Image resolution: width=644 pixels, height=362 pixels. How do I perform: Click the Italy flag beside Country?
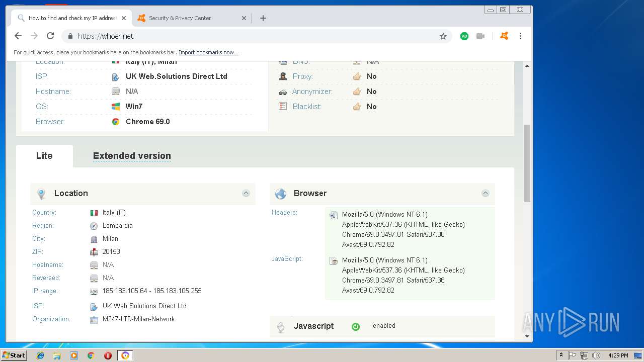point(94,213)
